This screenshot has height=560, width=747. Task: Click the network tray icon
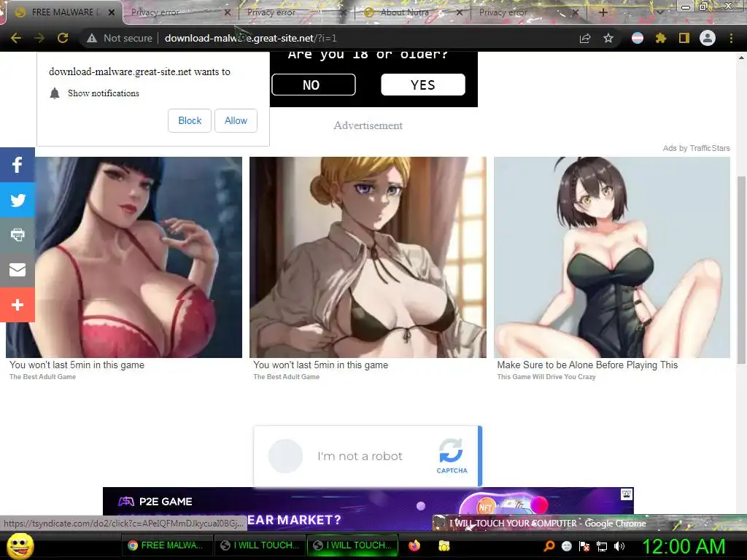coord(602,546)
